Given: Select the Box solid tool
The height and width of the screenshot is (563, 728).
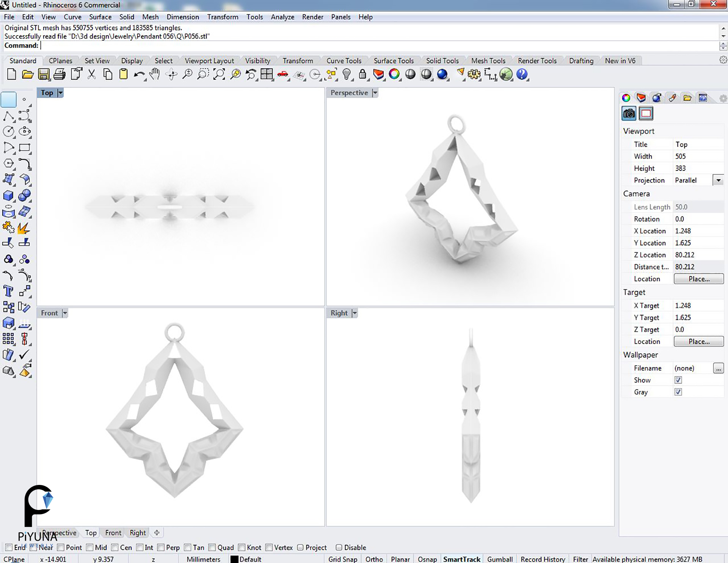Looking at the screenshot, I should click(x=8, y=195).
